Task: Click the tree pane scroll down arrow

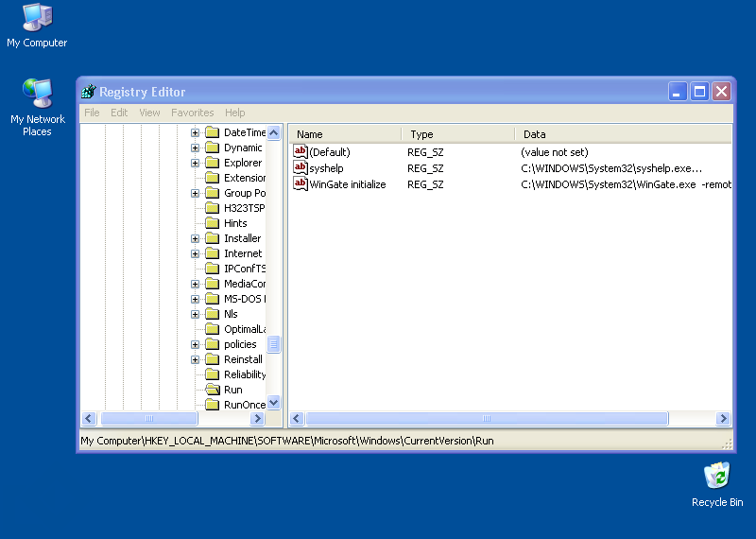Action: tap(273, 403)
